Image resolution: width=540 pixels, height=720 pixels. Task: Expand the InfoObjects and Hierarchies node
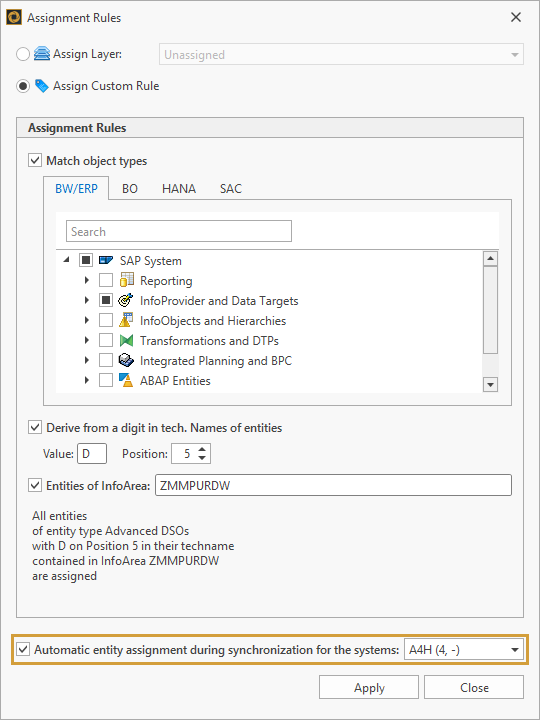tap(87, 321)
